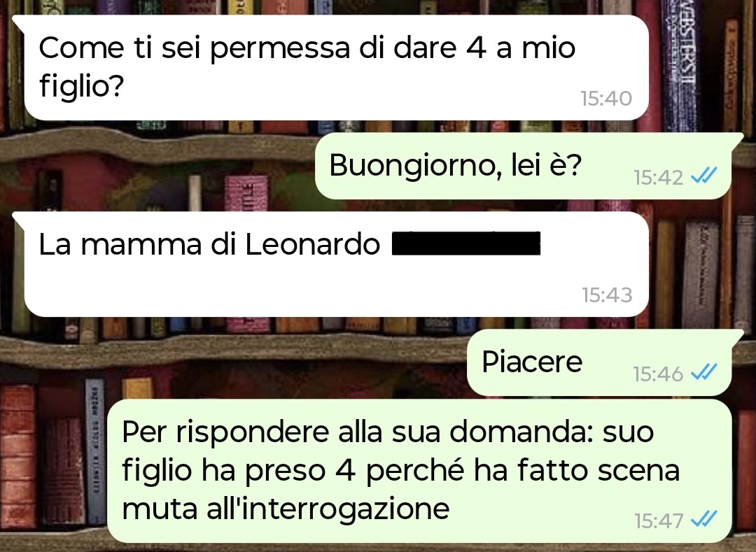Click the 15:46 timestamp
756x552 pixels.
tap(658, 374)
